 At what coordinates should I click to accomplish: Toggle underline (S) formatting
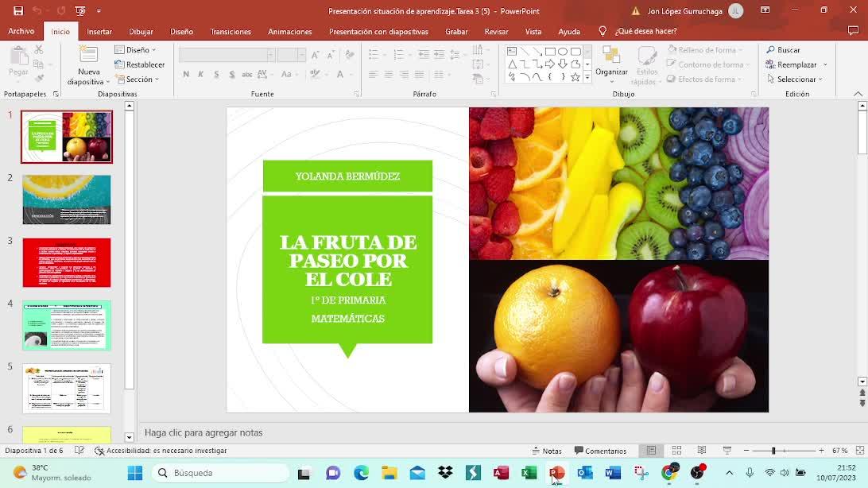point(216,74)
